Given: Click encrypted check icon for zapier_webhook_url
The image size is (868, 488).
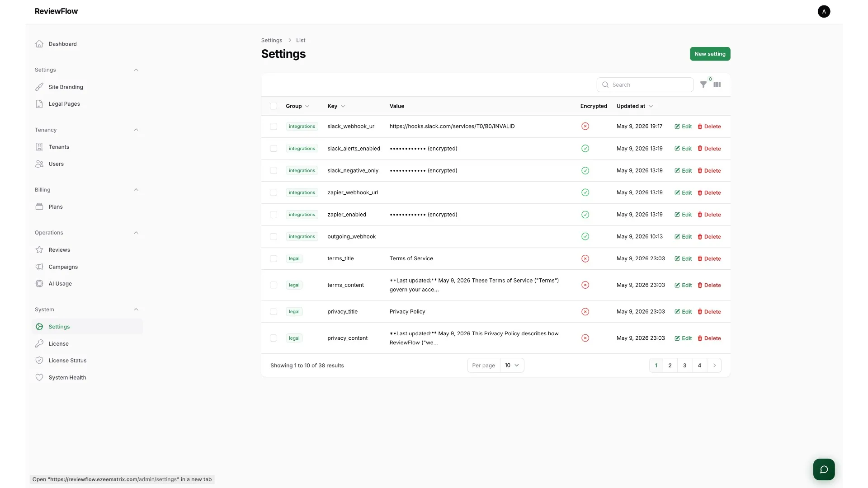Looking at the screenshot, I should tap(585, 192).
